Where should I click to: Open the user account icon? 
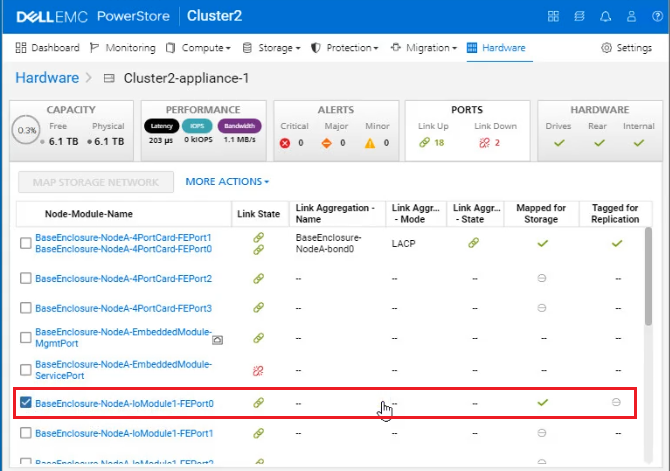631,16
